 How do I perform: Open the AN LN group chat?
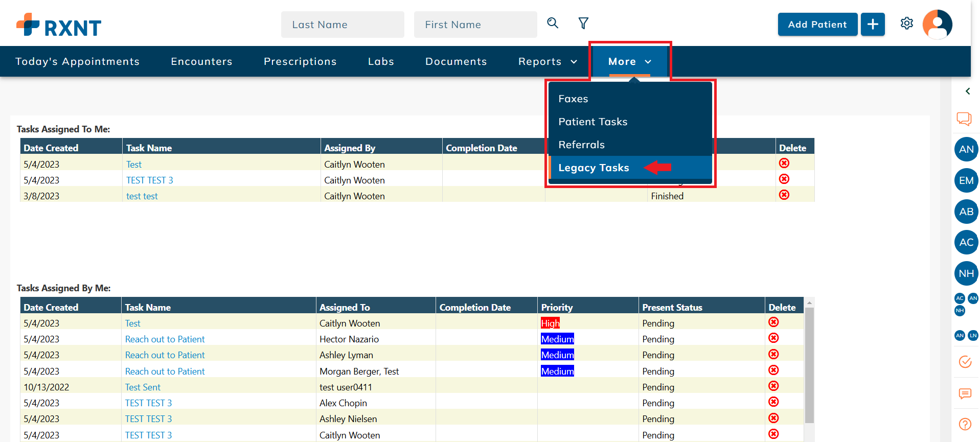(x=966, y=336)
